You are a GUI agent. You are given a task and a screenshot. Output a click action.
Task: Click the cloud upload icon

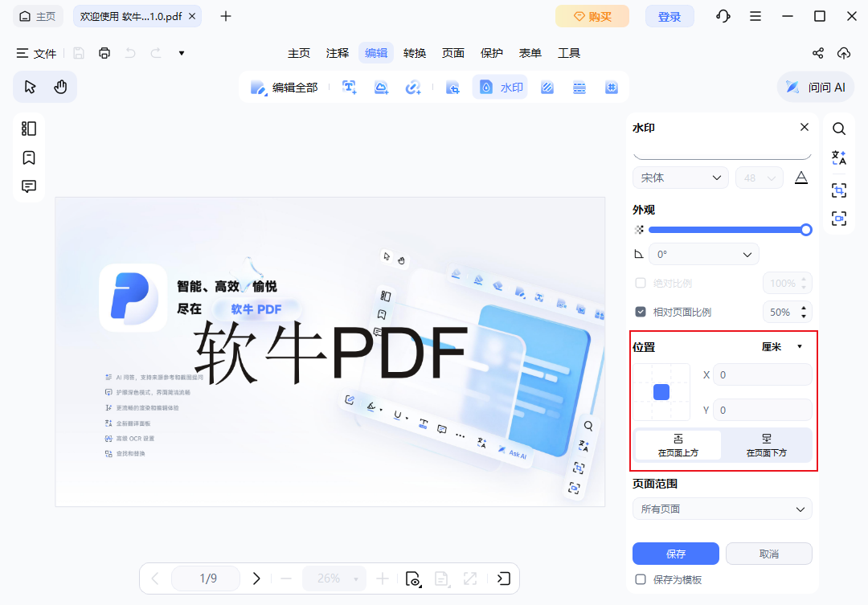click(844, 53)
